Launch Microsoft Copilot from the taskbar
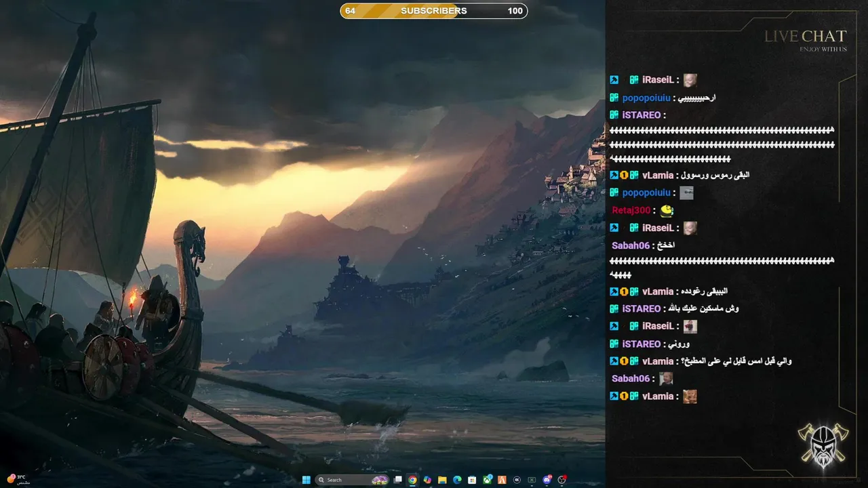Viewport: 868px width, 488px height. pos(427,480)
